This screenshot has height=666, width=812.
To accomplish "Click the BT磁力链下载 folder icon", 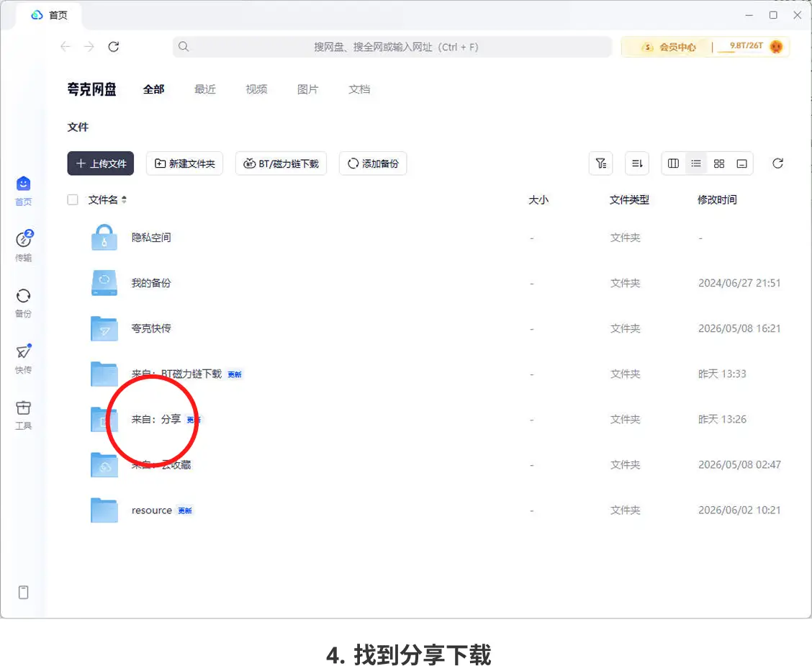I will pos(104,374).
